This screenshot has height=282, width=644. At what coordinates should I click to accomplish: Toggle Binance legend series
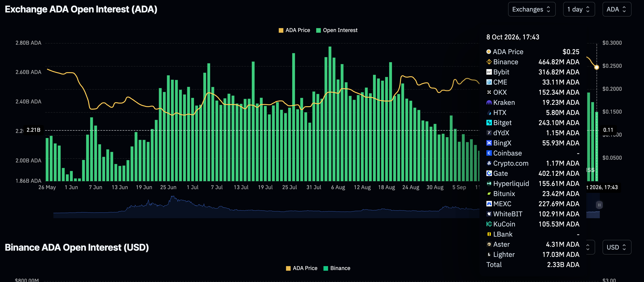tap(337, 268)
